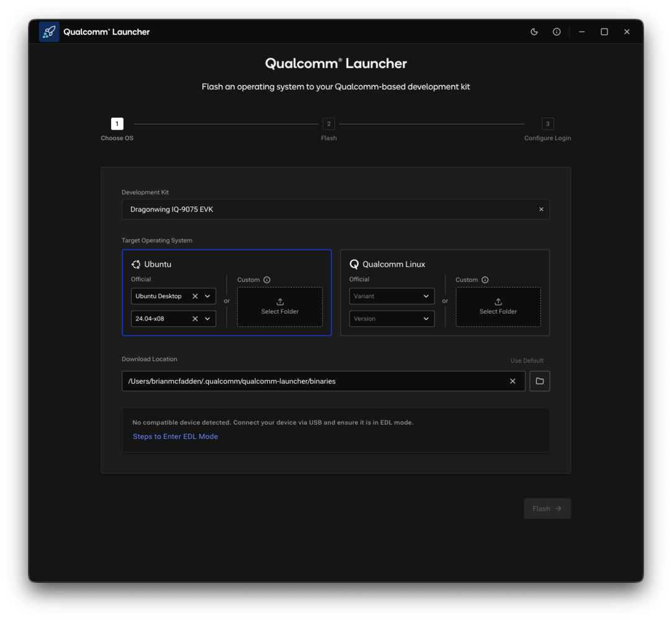This screenshot has width=672, height=620.
Task: Show info for Ubuntu Custom option
Action: (x=267, y=280)
